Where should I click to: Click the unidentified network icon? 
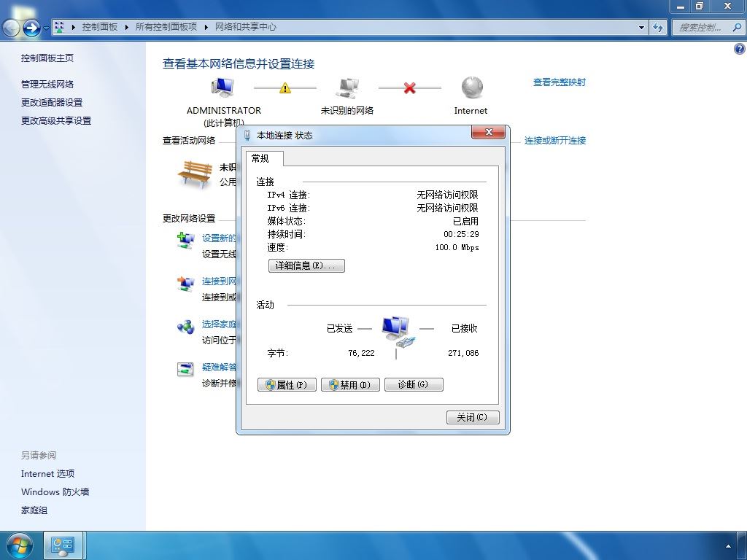coord(347,88)
